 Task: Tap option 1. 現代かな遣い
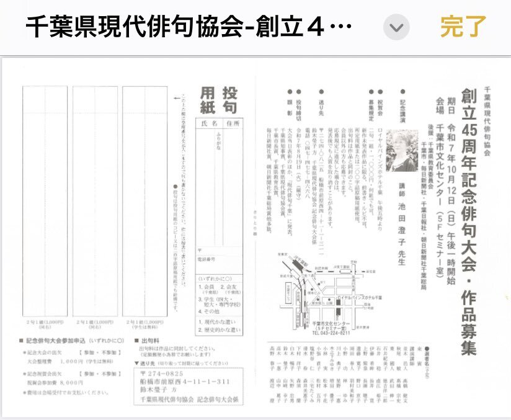point(216,322)
